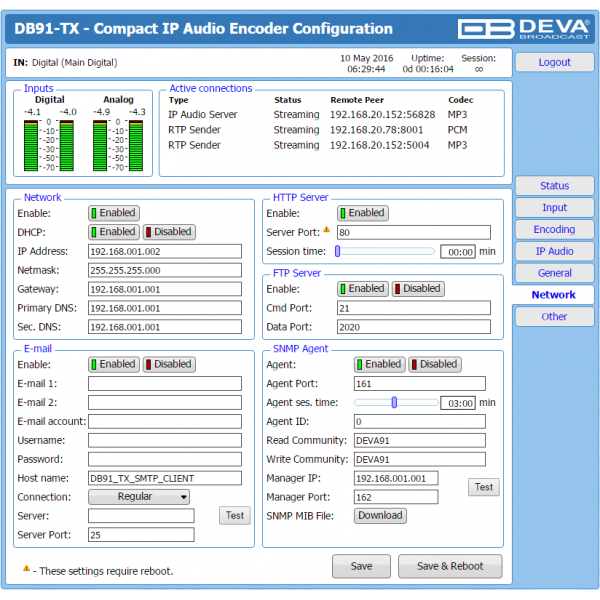Click the HTTP Server Port field
Viewport: 600px width, 600px height.
tap(414, 232)
